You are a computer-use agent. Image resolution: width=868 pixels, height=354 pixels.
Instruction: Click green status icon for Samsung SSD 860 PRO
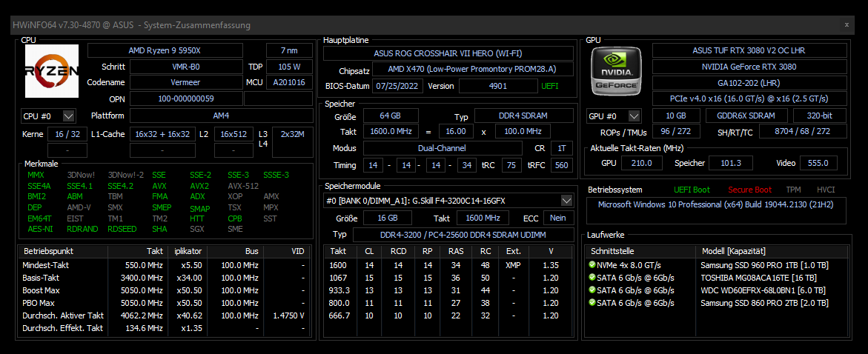pos(592,303)
